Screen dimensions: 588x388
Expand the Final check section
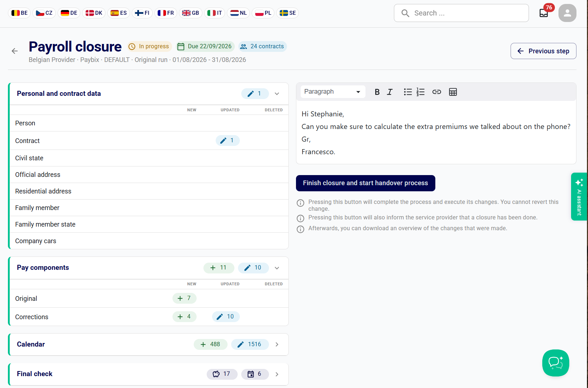277,374
